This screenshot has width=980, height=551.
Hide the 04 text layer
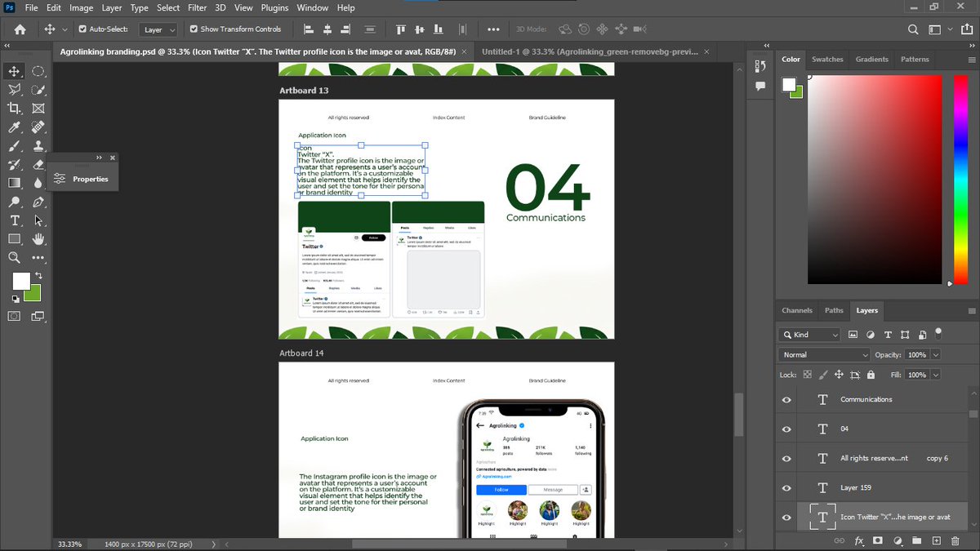tap(786, 429)
